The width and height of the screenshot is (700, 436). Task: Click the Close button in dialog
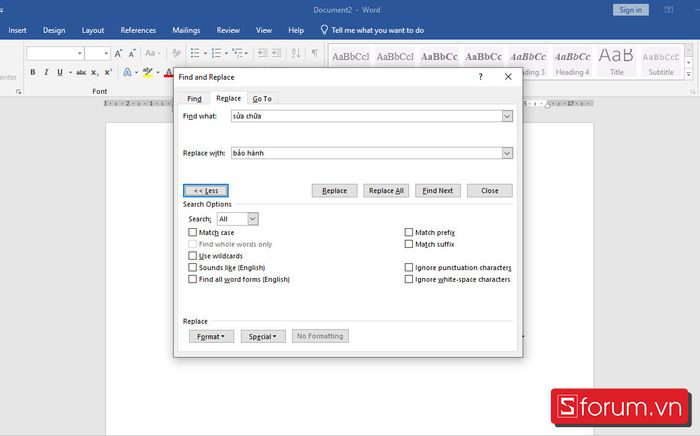490,191
